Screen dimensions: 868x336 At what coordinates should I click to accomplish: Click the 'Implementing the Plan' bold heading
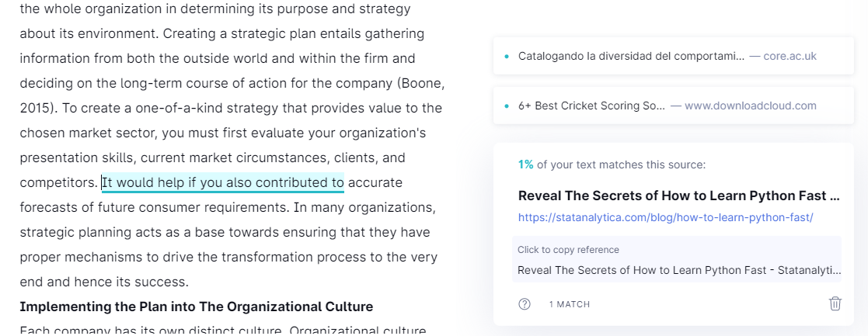pos(197,307)
